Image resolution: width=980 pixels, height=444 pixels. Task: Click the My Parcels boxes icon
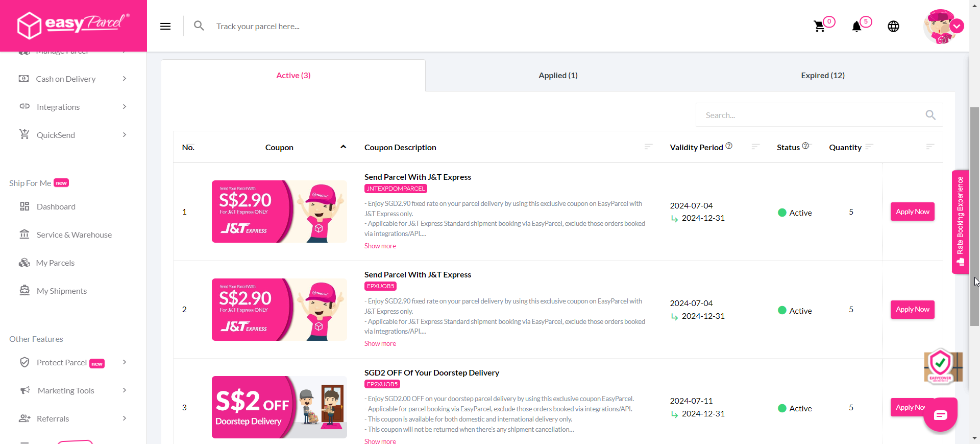pos(24,263)
